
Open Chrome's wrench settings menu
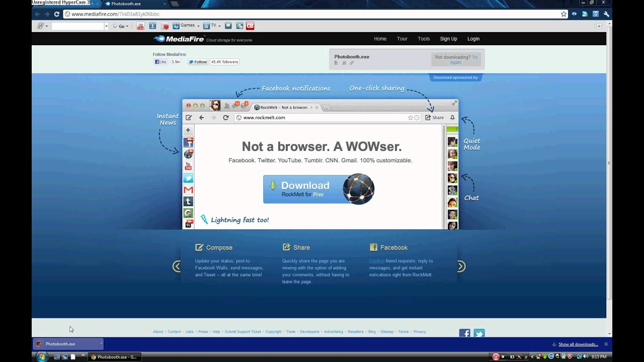607,14
